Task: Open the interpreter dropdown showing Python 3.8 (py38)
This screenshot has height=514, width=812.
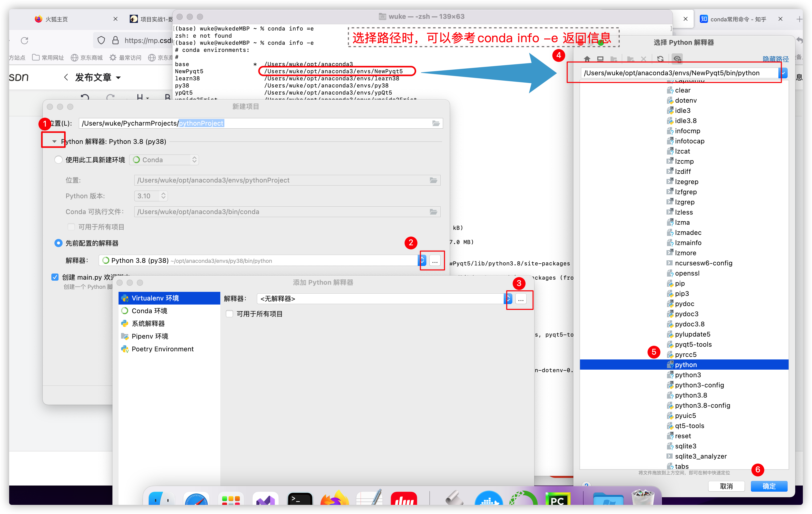Action: point(422,261)
